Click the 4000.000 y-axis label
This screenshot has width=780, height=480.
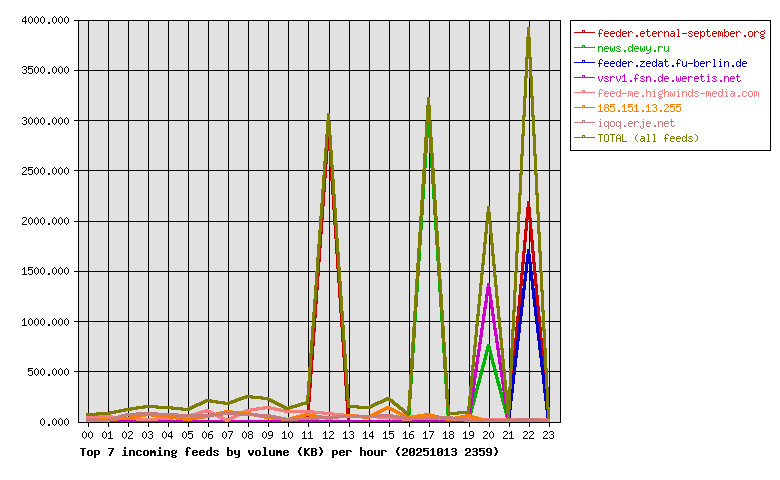pos(45,20)
